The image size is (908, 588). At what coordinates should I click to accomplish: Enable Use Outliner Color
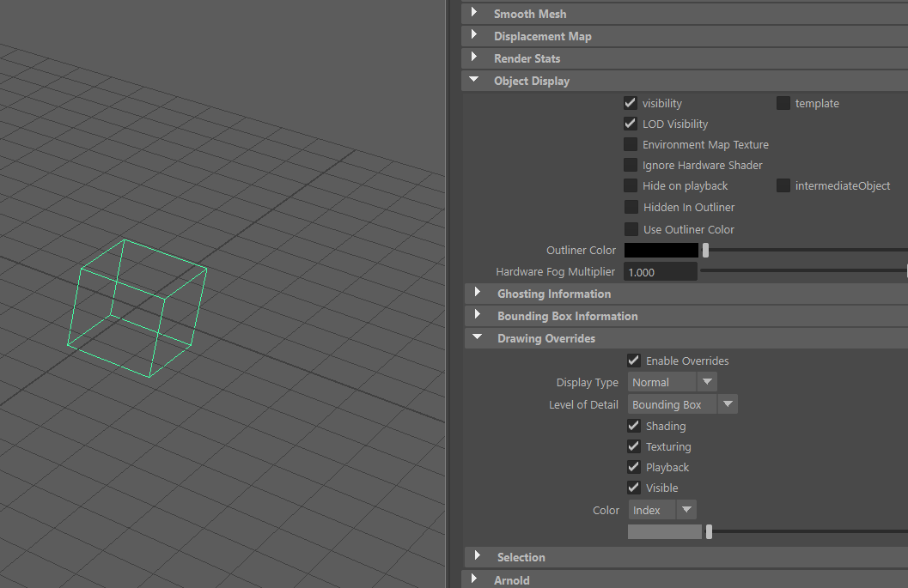(x=630, y=229)
